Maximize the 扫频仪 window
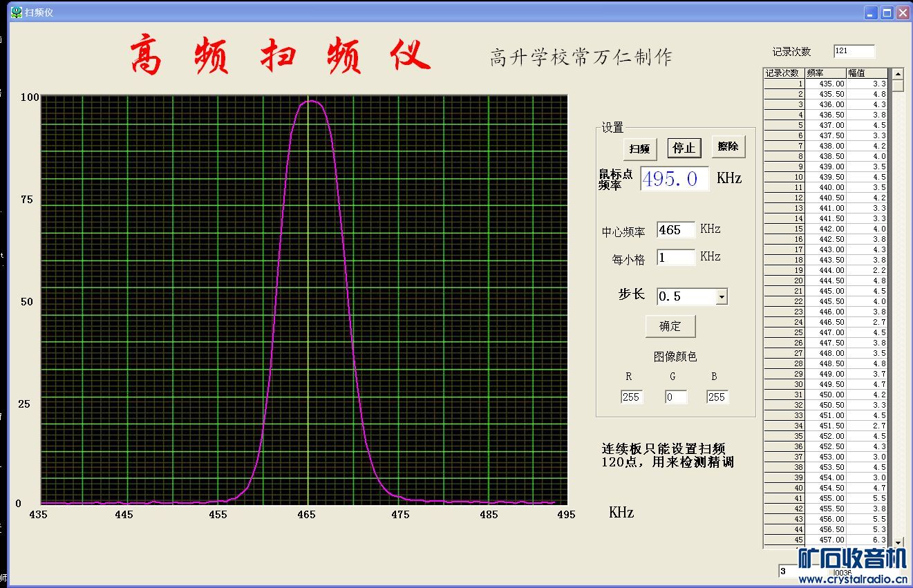913x588 pixels. pos(887,12)
